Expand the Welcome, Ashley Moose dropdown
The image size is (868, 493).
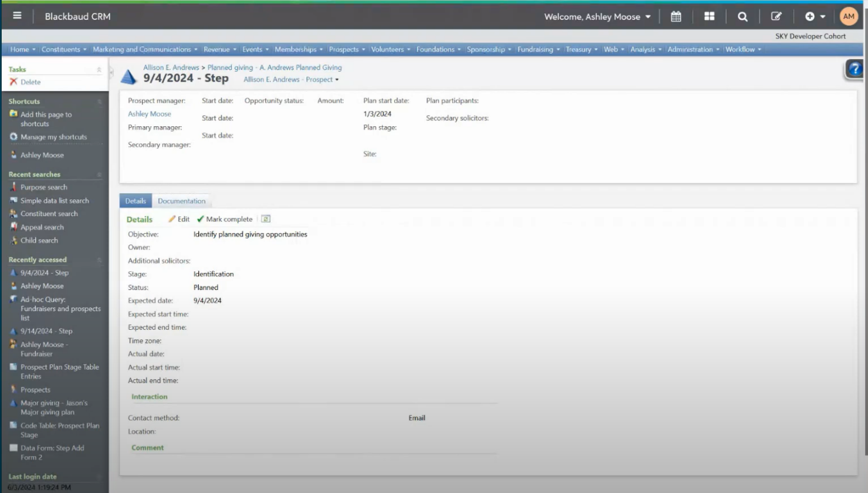point(597,16)
